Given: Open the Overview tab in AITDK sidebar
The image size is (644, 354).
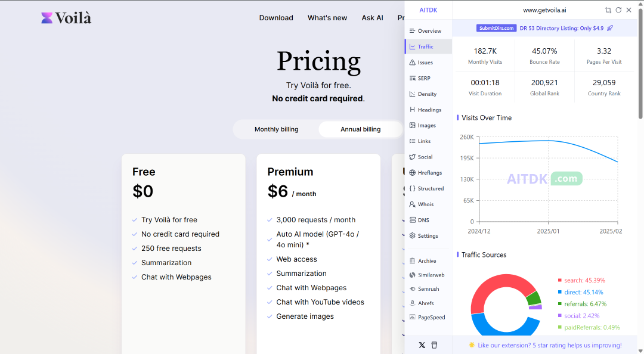Looking at the screenshot, I should 428,31.
